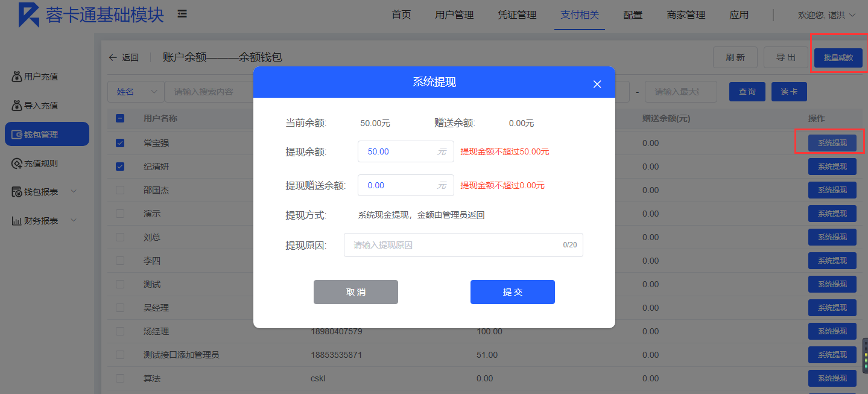The width and height of the screenshot is (868, 394).
Task: Open 用户充值 via its sidebar icon
Action: click(17, 77)
